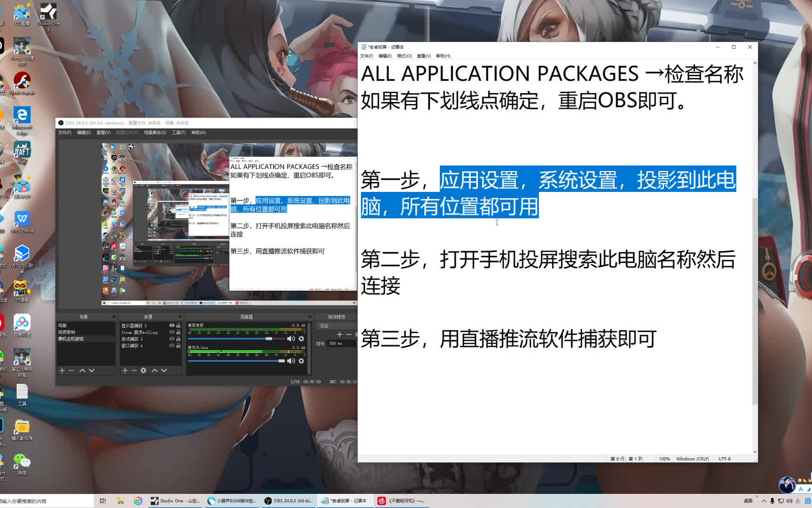Screen dimensions: 812x508
Task: Mute the 麦克风/Aux microphone speaker icon
Action: click(291, 361)
